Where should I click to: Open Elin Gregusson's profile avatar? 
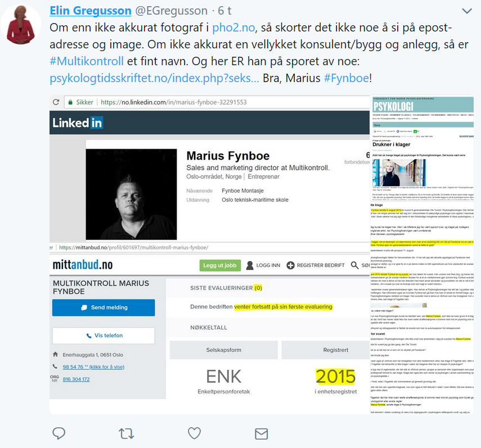pos(21,24)
